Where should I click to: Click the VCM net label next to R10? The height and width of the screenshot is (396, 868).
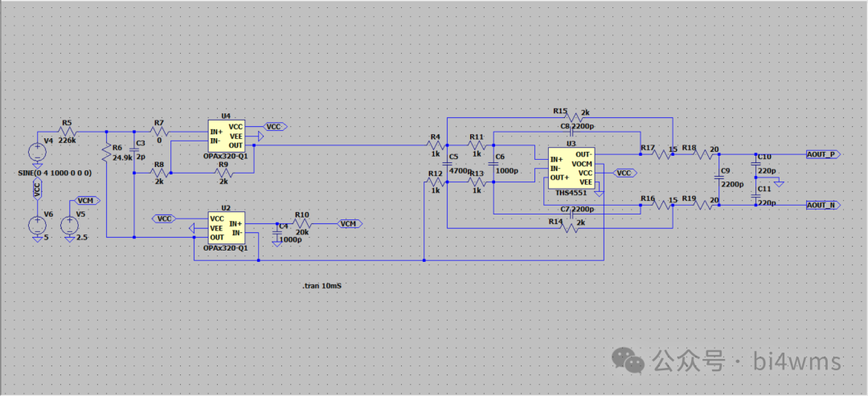point(350,224)
